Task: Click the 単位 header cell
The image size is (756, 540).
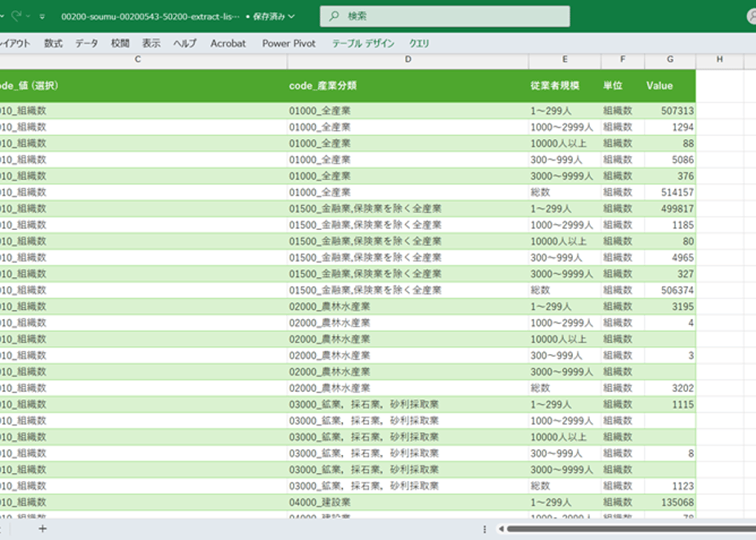Action: click(x=623, y=86)
